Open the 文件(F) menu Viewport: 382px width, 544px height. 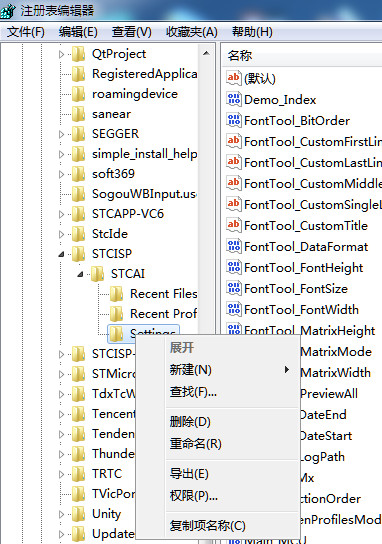click(26, 32)
